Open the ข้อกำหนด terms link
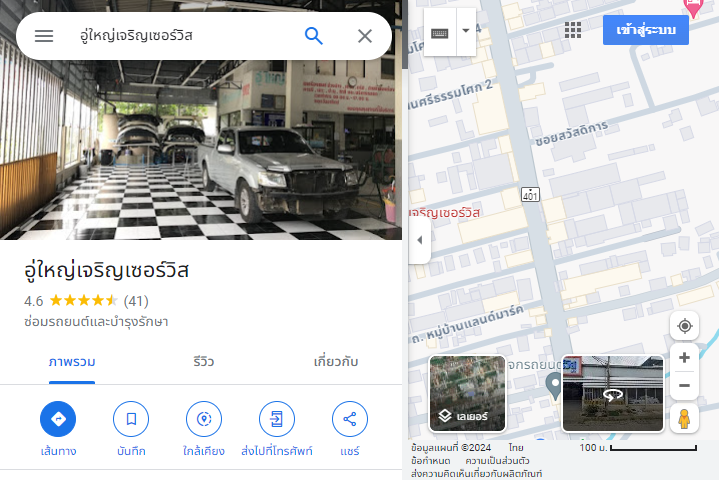 tap(431, 460)
